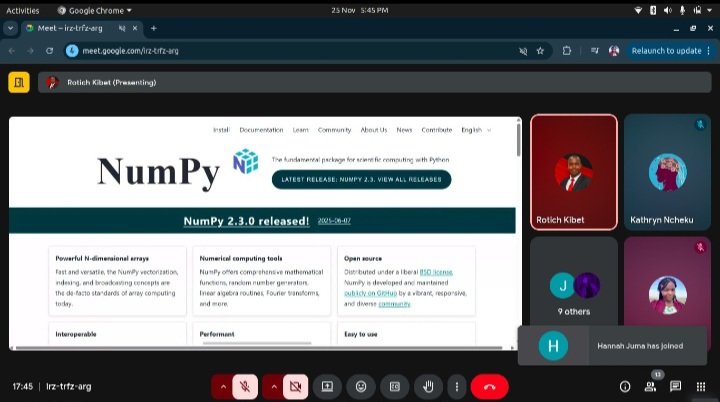Click Install in NumPy navigation
720x402 pixels.
click(221, 130)
